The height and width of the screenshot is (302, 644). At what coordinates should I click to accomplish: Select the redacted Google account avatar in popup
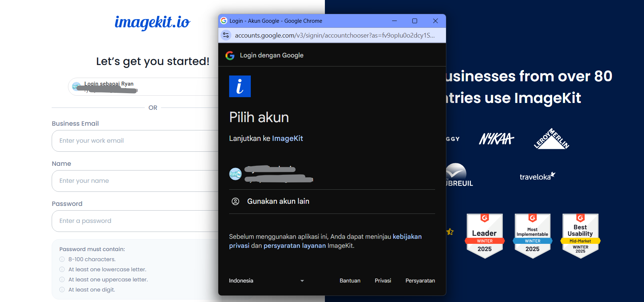pyautogui.click(x=236, y=174)
